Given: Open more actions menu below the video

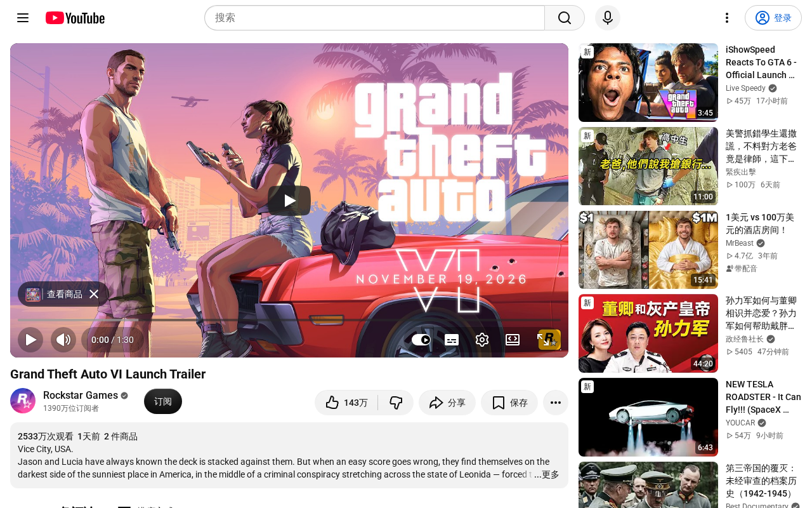Looking at the screenshot, I should click(x=556, y=403).
